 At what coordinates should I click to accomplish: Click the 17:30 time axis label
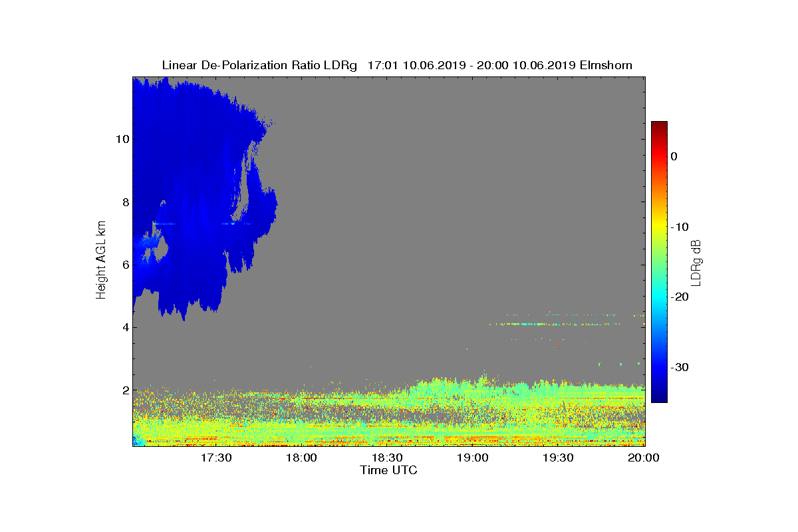217,458
